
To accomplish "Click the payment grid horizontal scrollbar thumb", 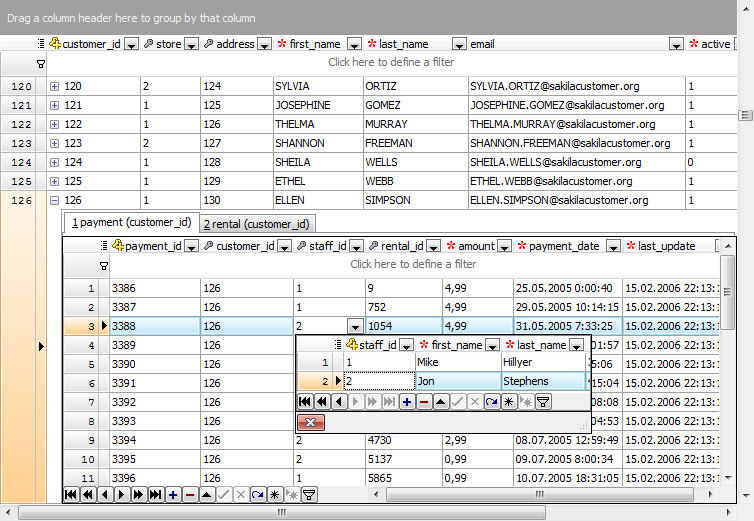I will pos(540,494).
